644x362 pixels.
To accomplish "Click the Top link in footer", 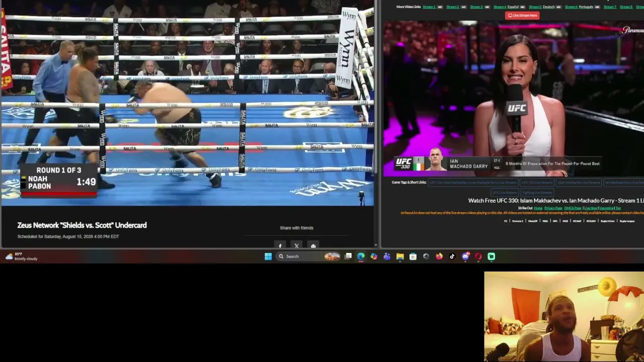I will 618,208.
